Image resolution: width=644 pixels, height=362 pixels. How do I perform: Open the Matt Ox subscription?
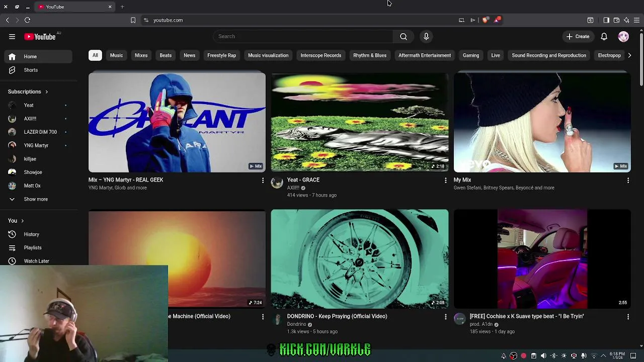coord(38,186)
